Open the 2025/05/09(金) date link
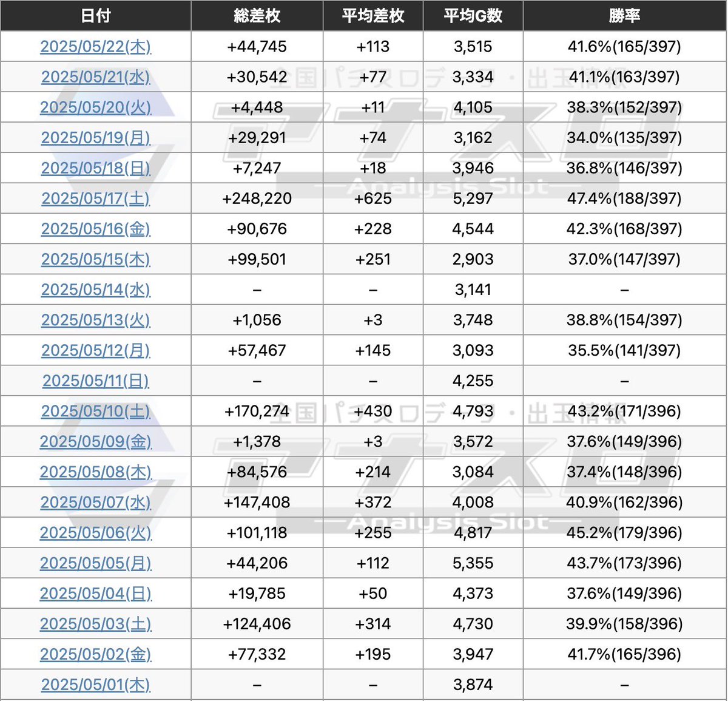Viewport: 728px width, 701px height. [96, 441]
